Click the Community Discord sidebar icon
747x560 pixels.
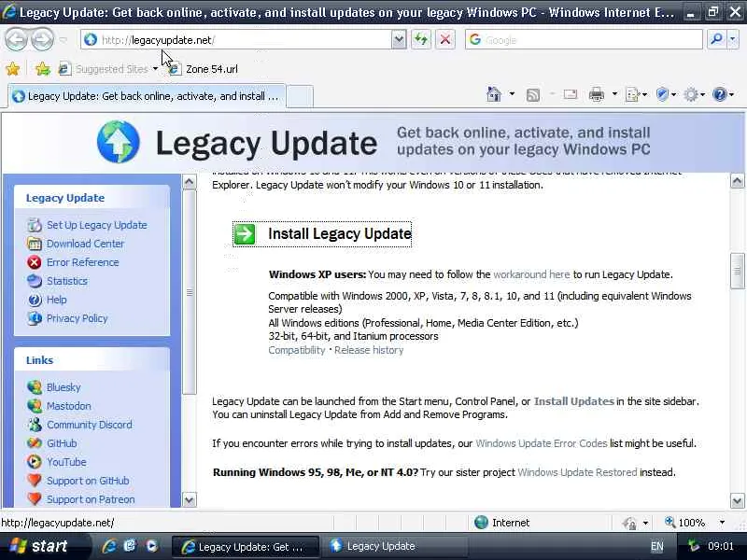coord(34,425)
